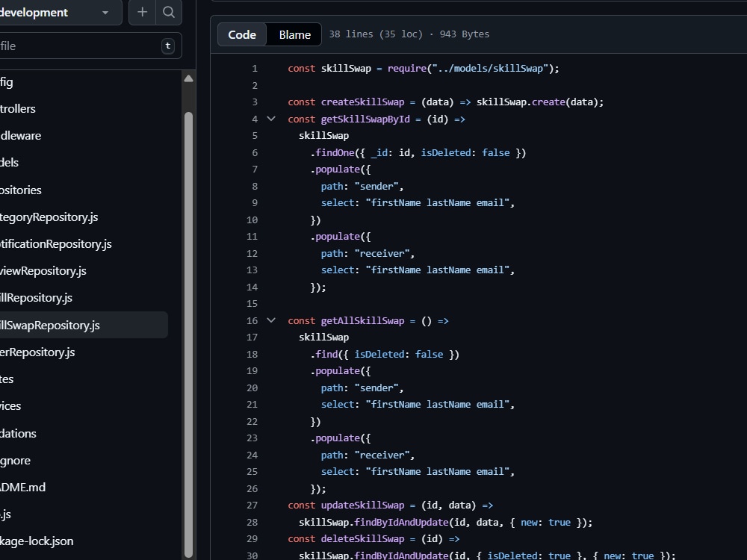The width and height of the screenshot is (747, 560).
Task: Click line number 1
Action: pos(255,69)
